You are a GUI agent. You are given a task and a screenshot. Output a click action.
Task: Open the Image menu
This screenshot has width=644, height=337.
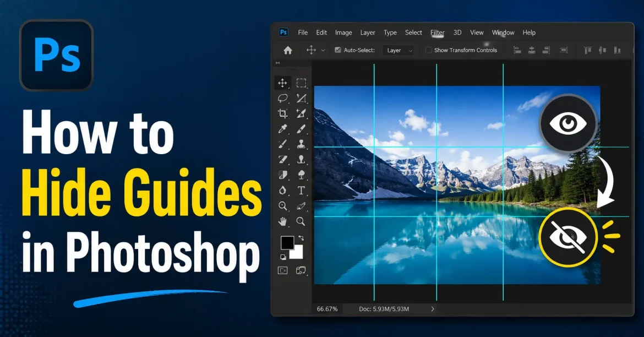pyautogui.click(x=343, y=32)
